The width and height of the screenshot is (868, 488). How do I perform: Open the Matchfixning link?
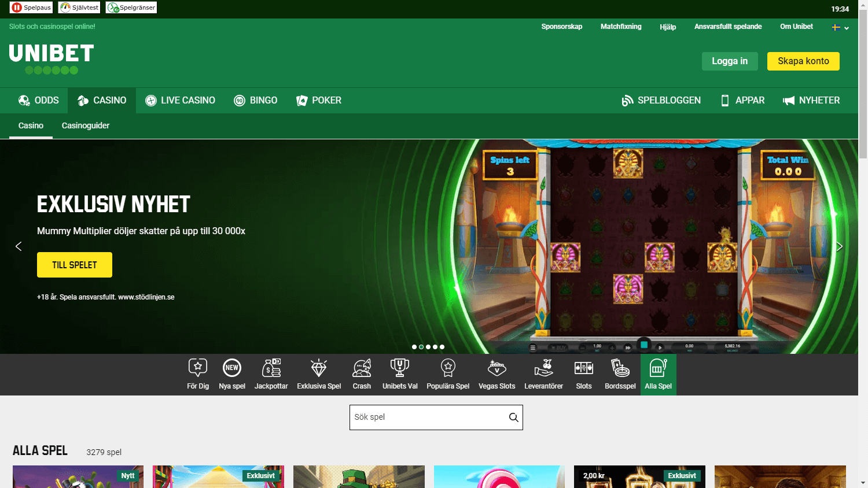tap(621, 27)
